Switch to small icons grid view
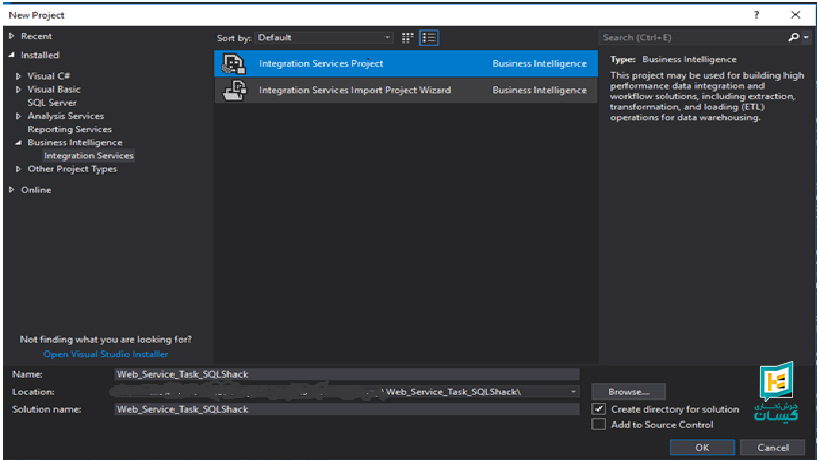Image resolution: width=819 pixels, height=460 pixels. [x=407, y=38]
